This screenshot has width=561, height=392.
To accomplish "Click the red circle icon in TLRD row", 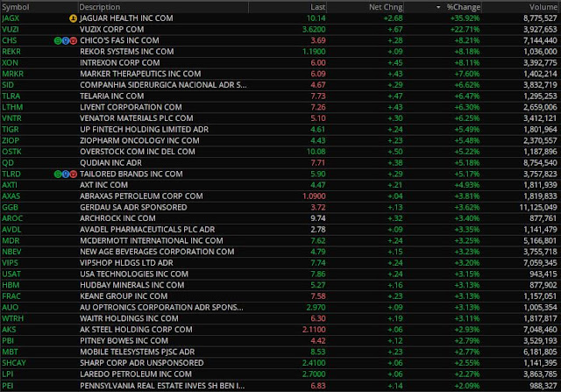I will pyautogui.click(x=74, y=175).
